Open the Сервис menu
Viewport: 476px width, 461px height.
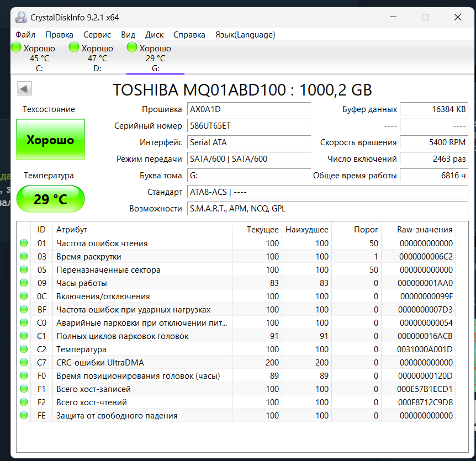(97, 35)
